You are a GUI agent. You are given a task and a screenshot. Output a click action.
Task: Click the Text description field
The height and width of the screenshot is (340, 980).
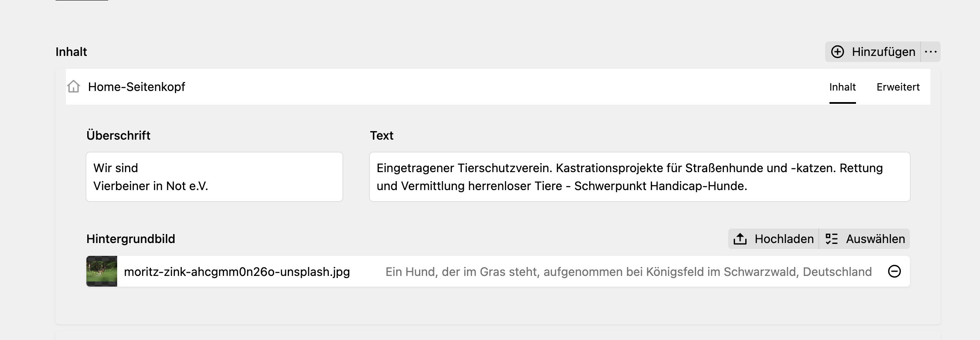[639, 176]
